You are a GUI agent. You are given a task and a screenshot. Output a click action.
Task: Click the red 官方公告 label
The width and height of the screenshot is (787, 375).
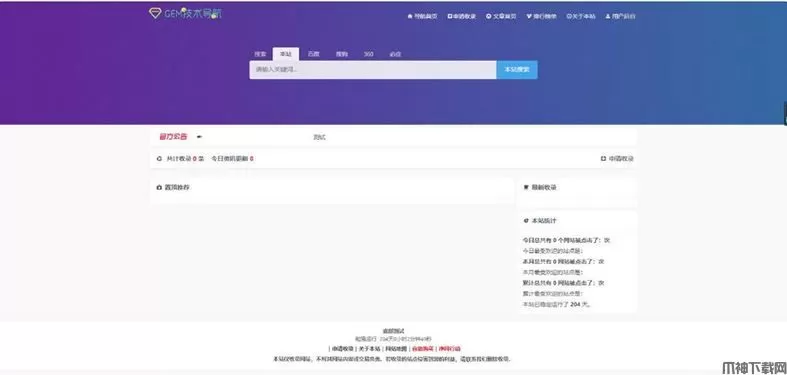pos(173,137)
